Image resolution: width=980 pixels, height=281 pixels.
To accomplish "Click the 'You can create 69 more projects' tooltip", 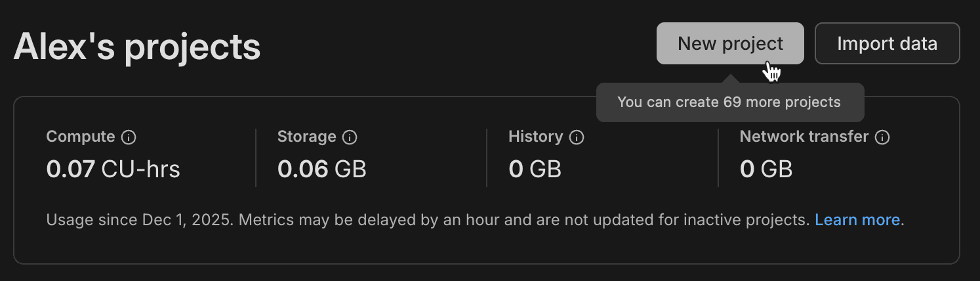I will 729,102.
